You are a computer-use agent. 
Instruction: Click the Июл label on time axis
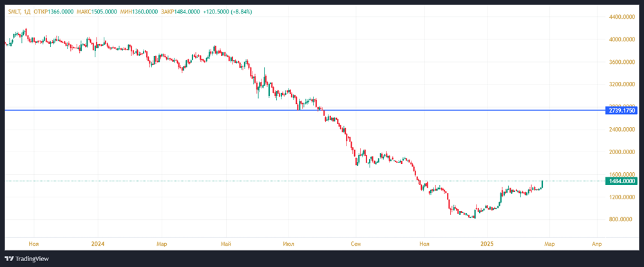(290, 244)
